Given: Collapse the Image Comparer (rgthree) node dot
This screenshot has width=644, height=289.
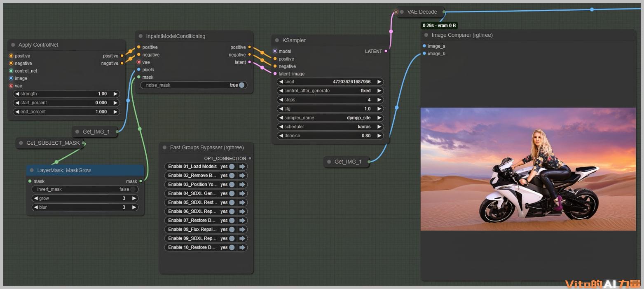Looking at the screenshot, I should point(426,35).
